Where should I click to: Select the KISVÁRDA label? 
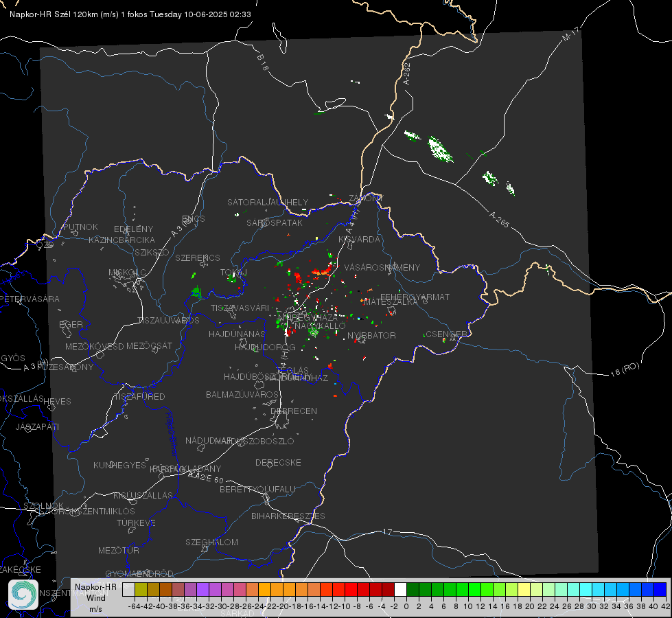[x=359, y=240]
